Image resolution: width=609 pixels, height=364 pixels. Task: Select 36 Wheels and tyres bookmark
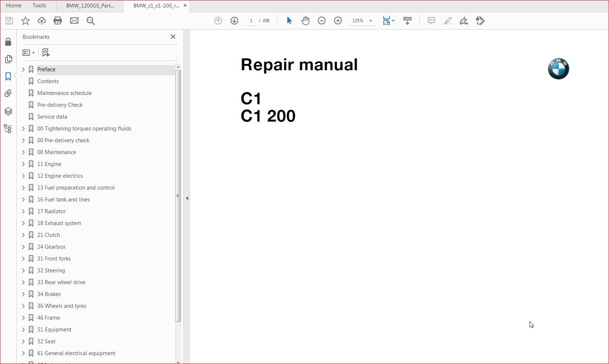(62, 306)
